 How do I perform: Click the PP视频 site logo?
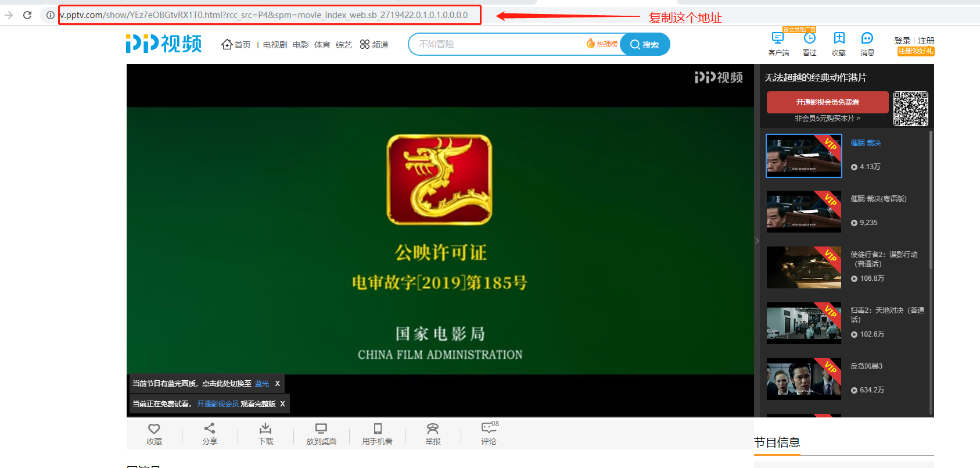pos(164,44)
